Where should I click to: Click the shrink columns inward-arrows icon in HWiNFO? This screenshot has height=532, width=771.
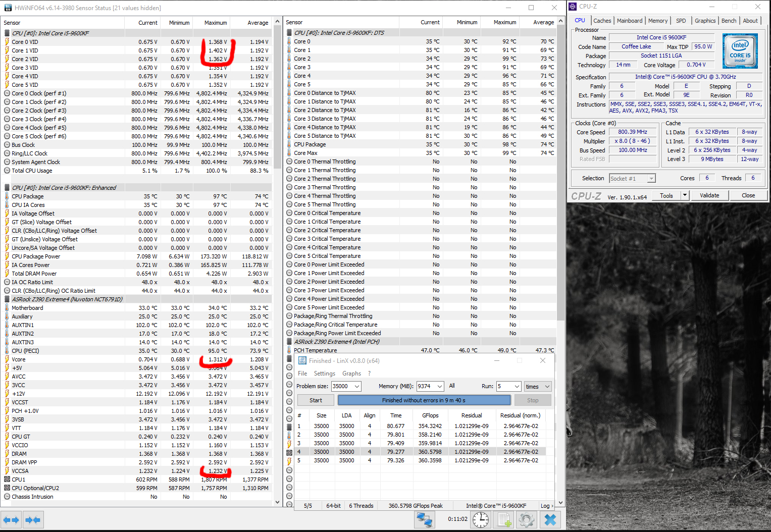pos(33,519)
